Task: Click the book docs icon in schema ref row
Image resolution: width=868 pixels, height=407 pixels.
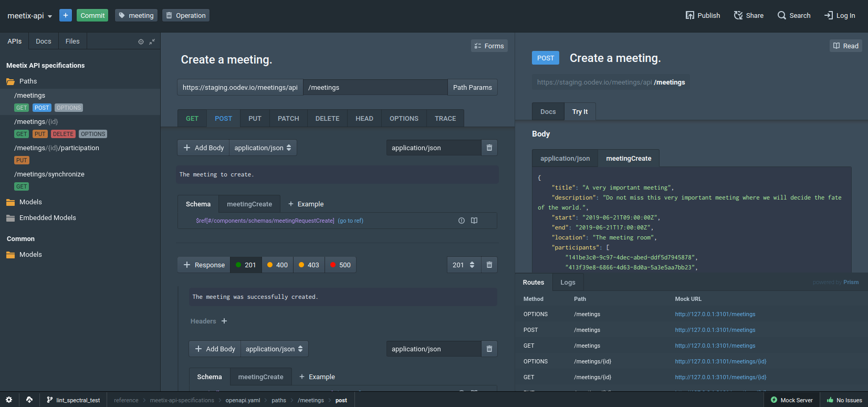Action: click(474, 221)
